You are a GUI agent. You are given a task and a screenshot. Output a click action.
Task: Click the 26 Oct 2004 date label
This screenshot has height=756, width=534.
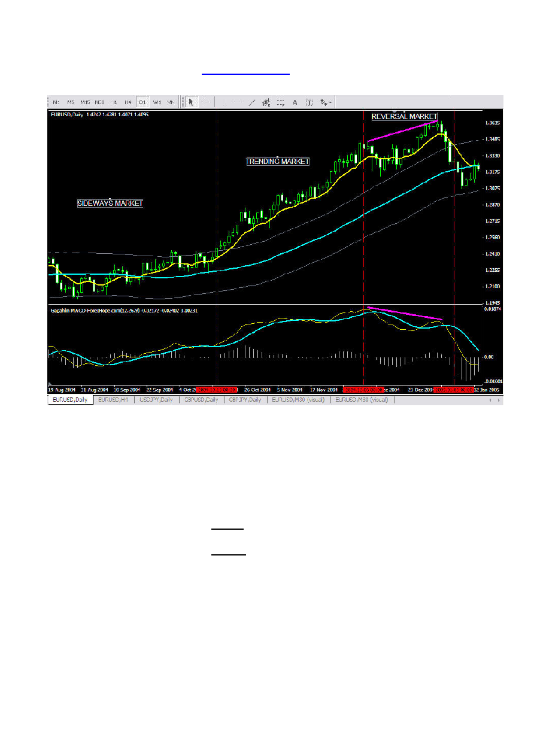257,389
